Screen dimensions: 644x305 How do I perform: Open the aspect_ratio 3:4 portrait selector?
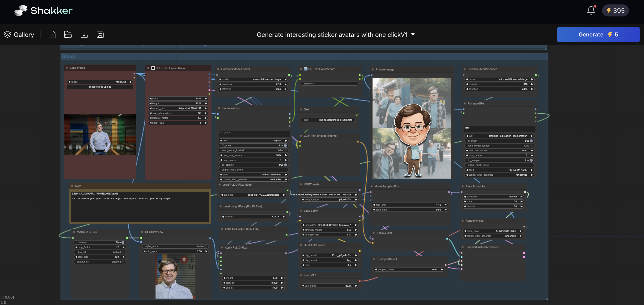click(178, 108)
